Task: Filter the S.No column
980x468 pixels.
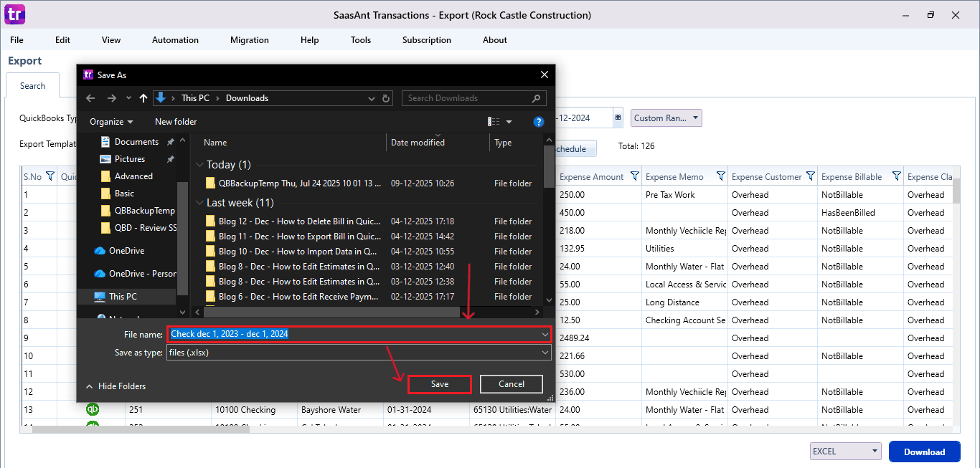Action: pyautogui.click(x=50, y=176)
